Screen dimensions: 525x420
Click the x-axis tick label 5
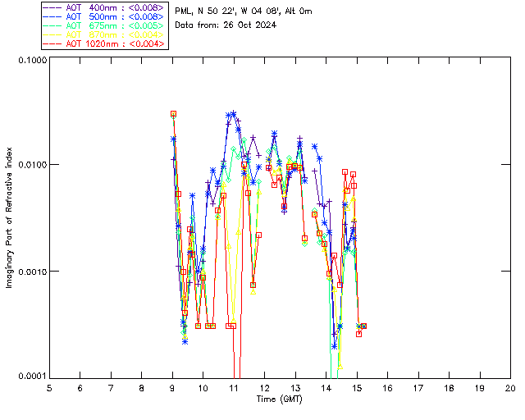pos(49,388)
